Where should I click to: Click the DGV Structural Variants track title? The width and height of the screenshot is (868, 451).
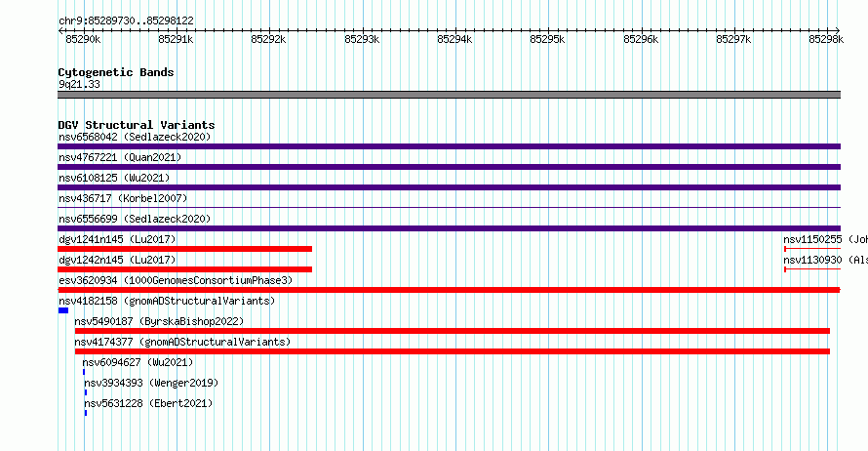coord(137,125)
